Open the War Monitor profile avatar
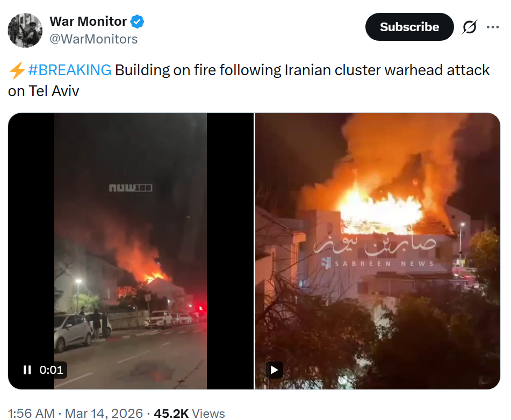The image size is (511, 420). 25,30
